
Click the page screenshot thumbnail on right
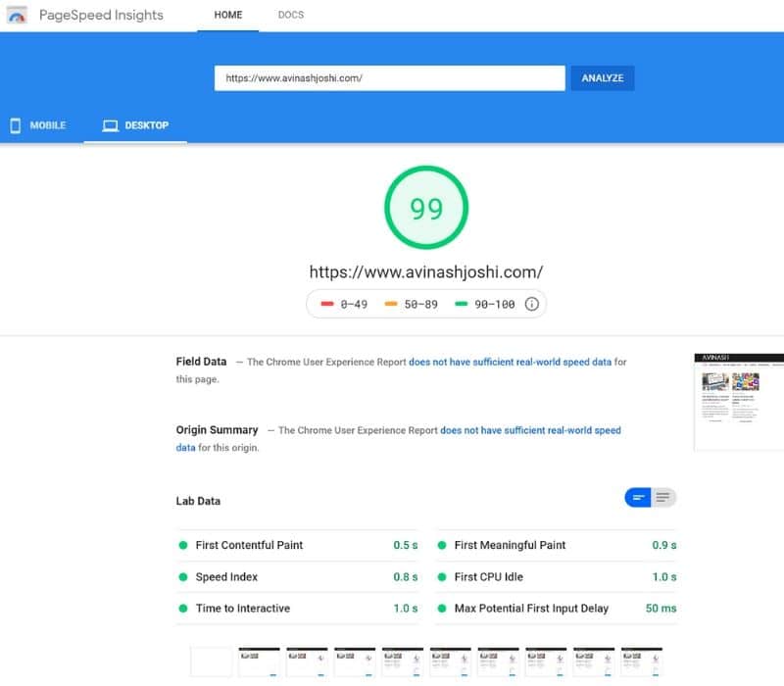739,402
